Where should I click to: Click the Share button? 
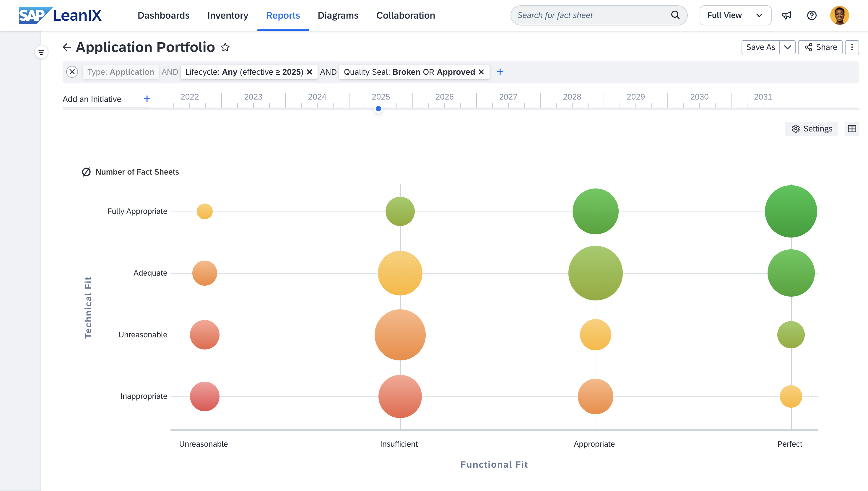(x=820, y=47)
